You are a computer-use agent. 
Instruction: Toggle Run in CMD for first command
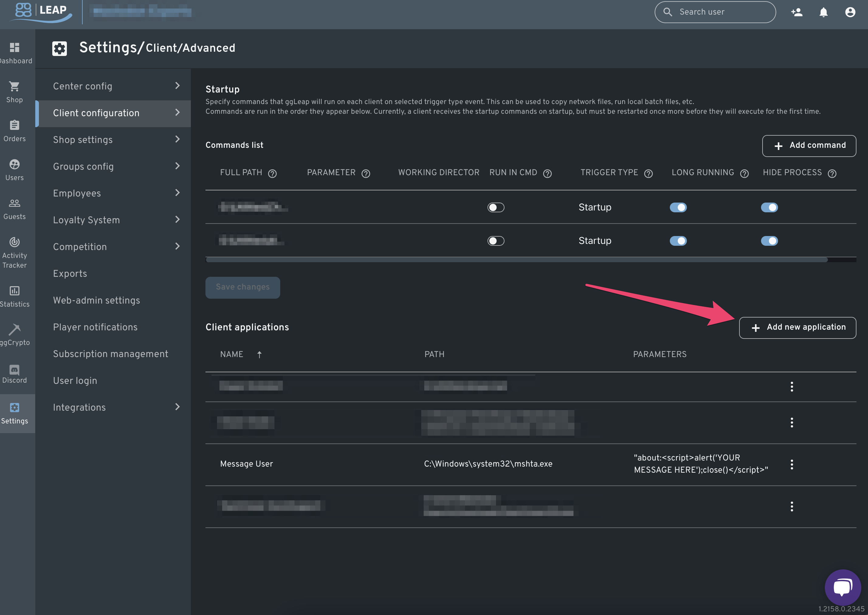pyautogui.click(x=496, y=207)
